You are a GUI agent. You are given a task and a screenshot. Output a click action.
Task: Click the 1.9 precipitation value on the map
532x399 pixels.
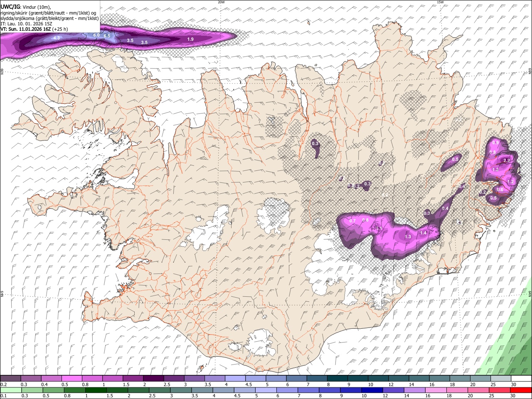coord(190,39)
